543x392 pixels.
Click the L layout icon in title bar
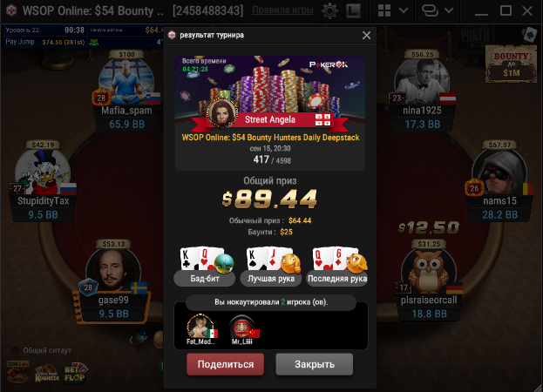click(353, 10)
